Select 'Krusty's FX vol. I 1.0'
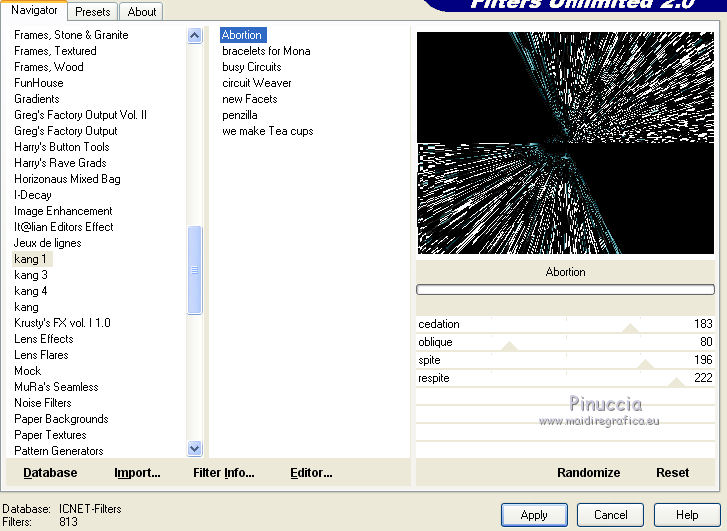 pyautogui.click(x=62, y=323)
